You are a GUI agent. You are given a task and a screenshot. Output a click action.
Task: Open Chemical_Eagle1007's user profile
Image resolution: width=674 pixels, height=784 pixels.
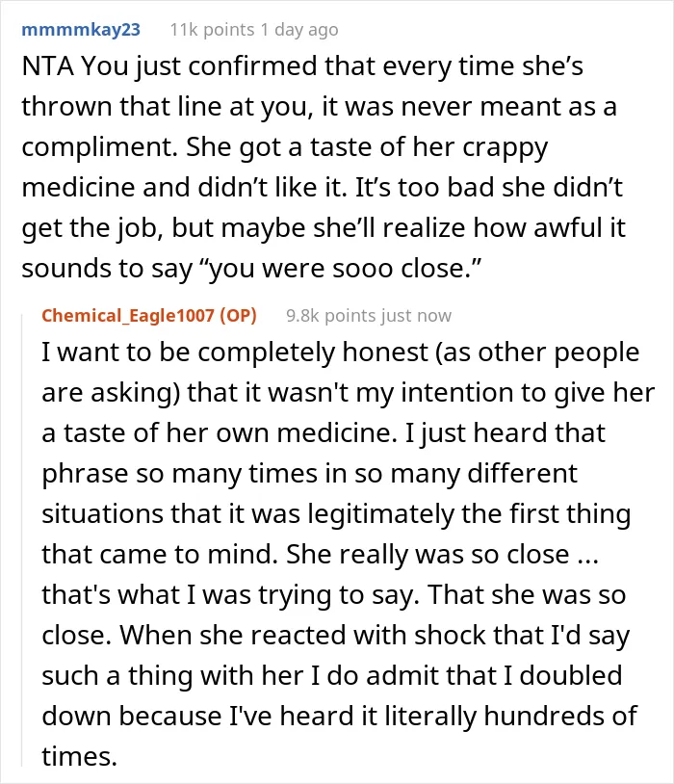tap(128, 316)
